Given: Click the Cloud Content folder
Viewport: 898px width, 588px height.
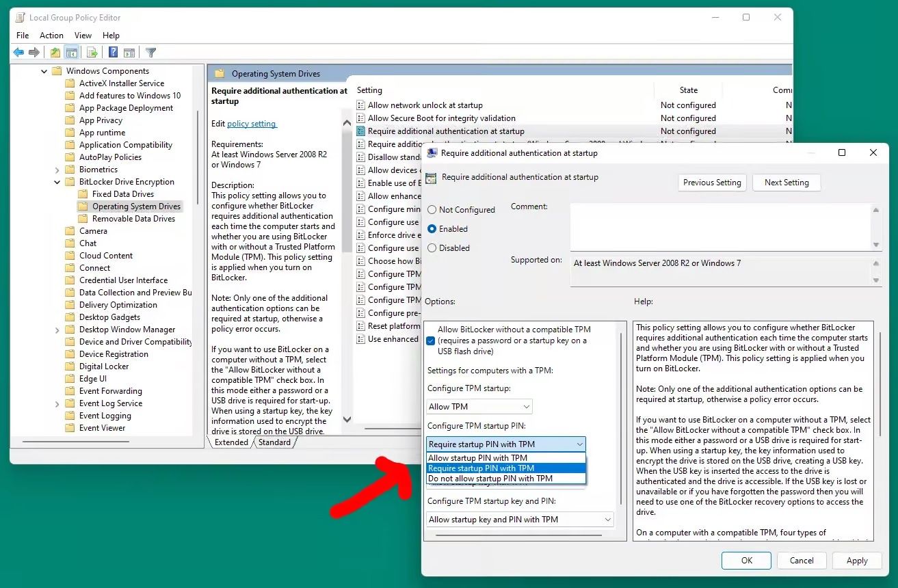Looking at the screenshot, I should click(x=106, y=256).
